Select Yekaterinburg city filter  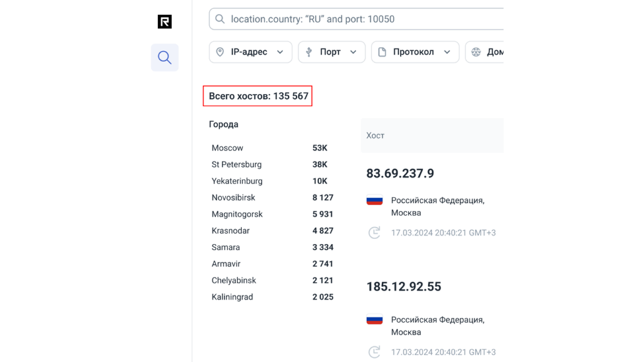pos(237,181)
